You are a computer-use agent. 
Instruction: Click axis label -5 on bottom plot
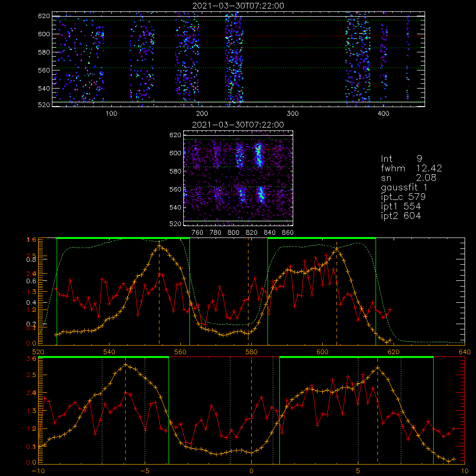[x=145, y=471]
